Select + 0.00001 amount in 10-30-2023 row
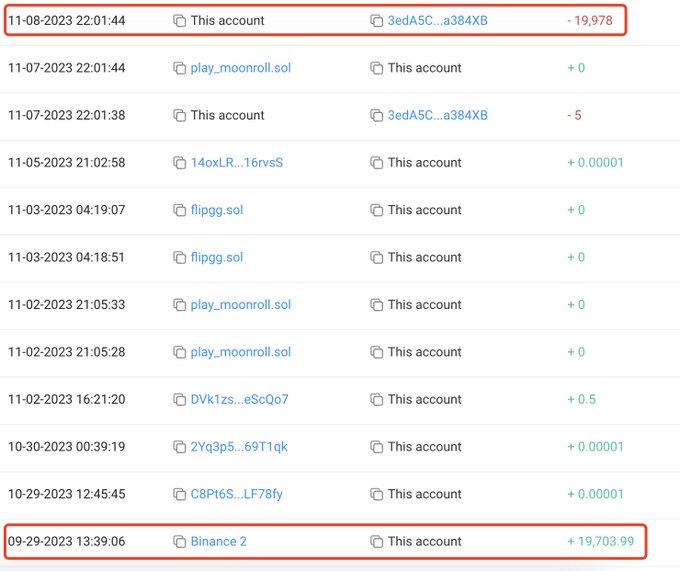Image resolution: width=680 pixels, height=571 pixels. [595, 447]
